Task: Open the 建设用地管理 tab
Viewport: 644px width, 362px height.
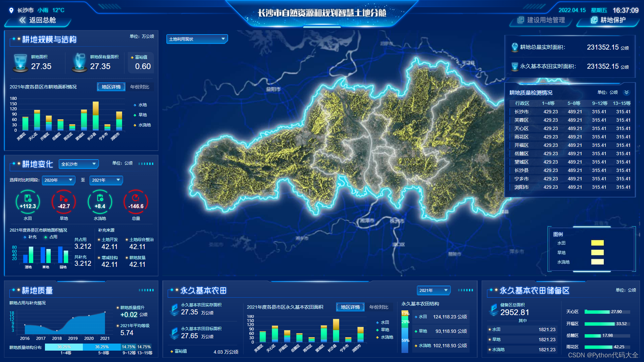Action: pyautogui.click(x=541, y=20)
